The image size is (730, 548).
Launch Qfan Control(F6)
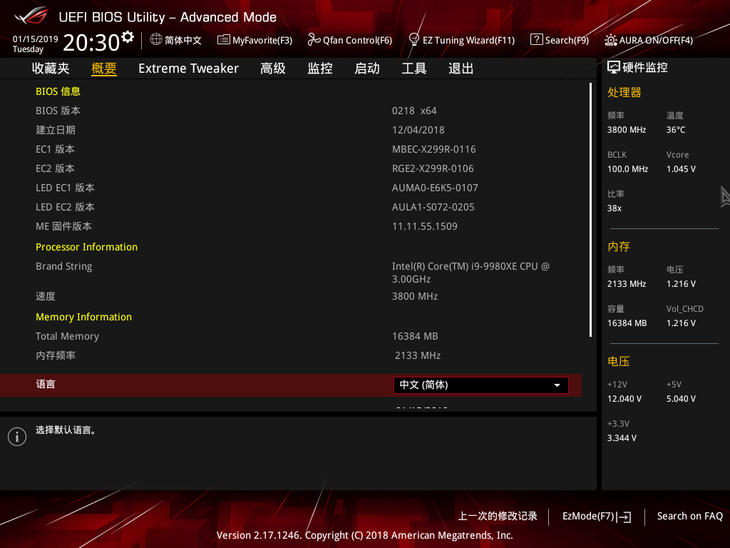click(350, 40)
